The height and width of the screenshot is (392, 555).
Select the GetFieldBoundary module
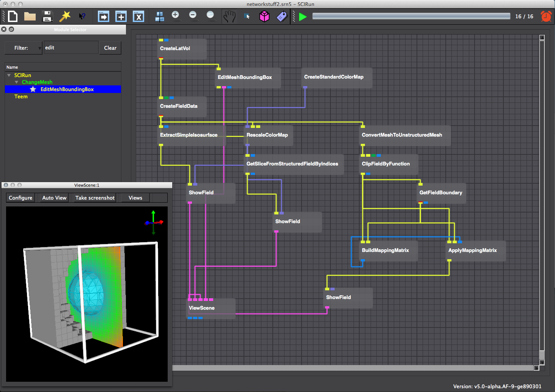(x=442, y=193)
